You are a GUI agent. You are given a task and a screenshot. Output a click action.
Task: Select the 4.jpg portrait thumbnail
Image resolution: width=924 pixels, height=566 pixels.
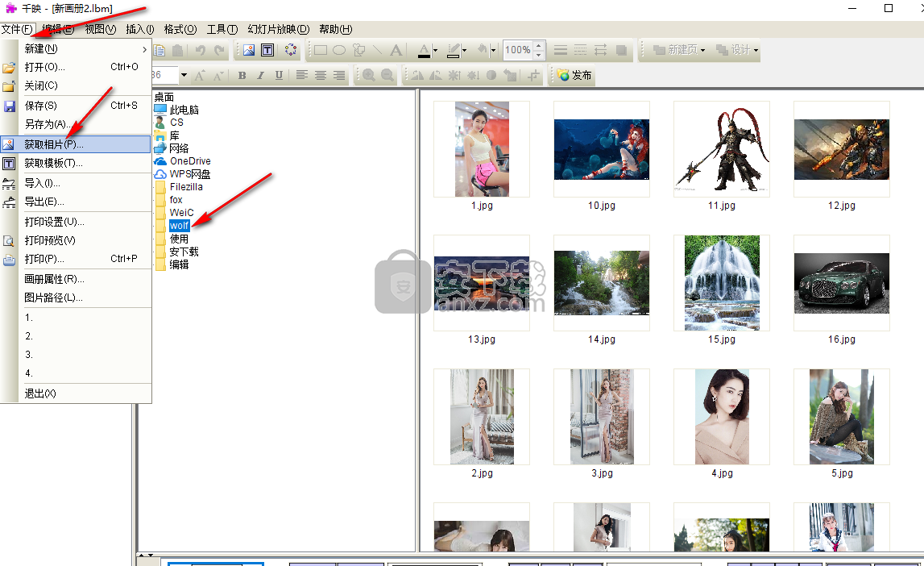point(722,417)
